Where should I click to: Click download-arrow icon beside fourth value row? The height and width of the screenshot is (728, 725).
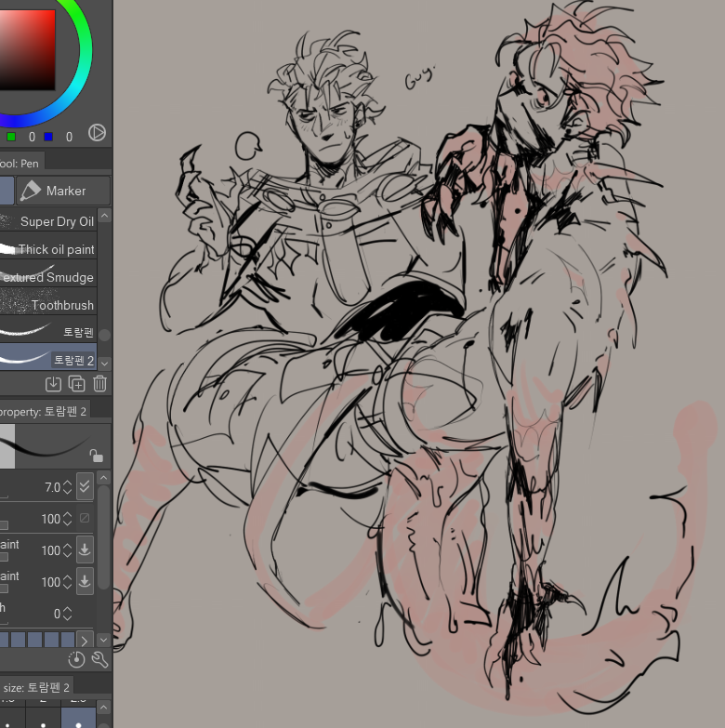pyautogui.click(x=85, y=581)
